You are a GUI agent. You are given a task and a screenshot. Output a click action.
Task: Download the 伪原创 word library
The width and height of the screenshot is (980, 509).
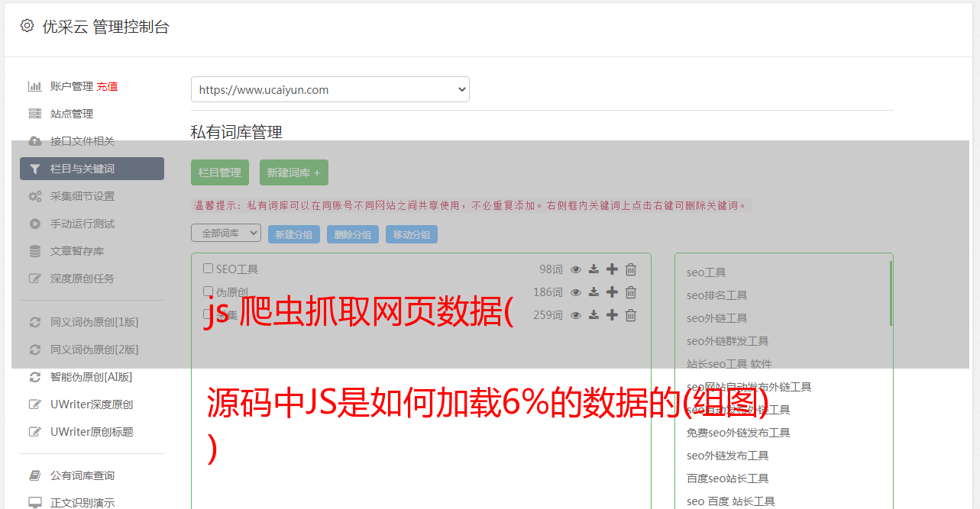click(x=593, y=292)
